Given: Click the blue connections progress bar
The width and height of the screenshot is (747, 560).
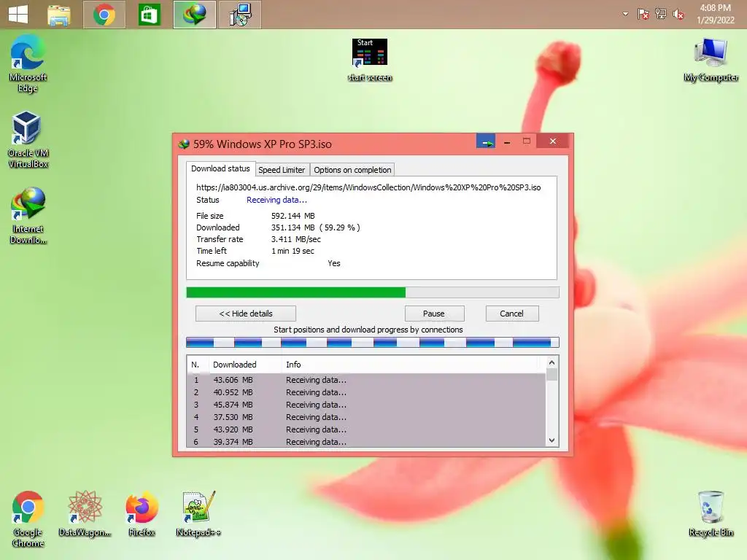Looking at the screenshot, I should [373, 343].
